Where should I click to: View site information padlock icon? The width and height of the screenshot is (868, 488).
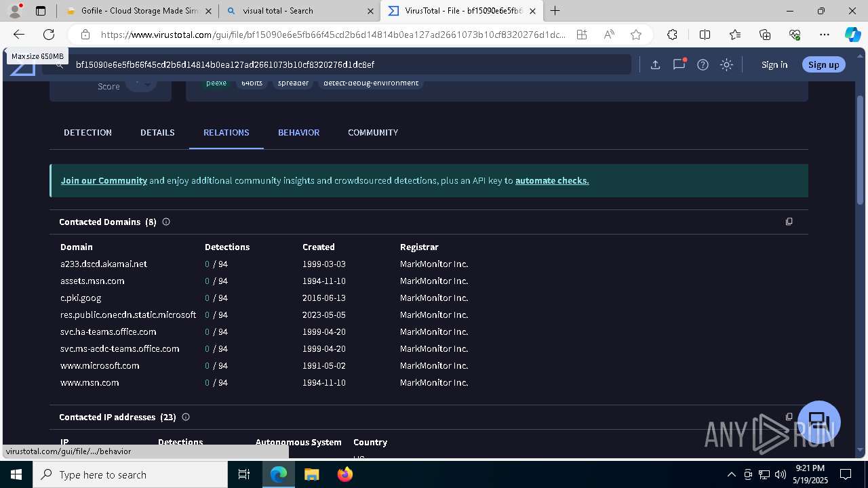click(85, 35)
